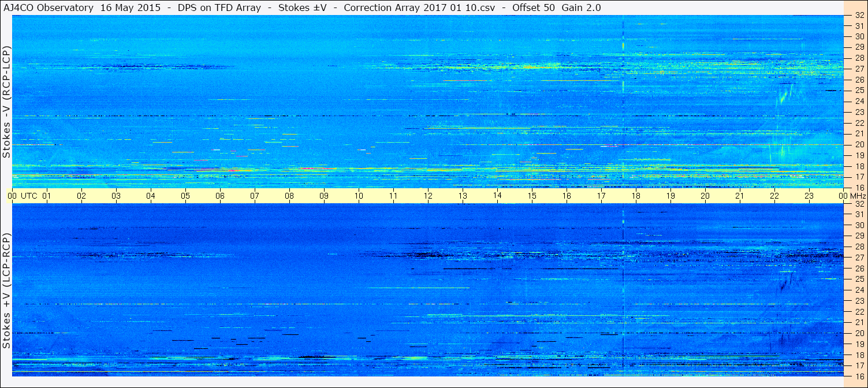Screen dimensions: 868x388
Task: Select the 12 hour marker on UTC axis
Action: 428,196
